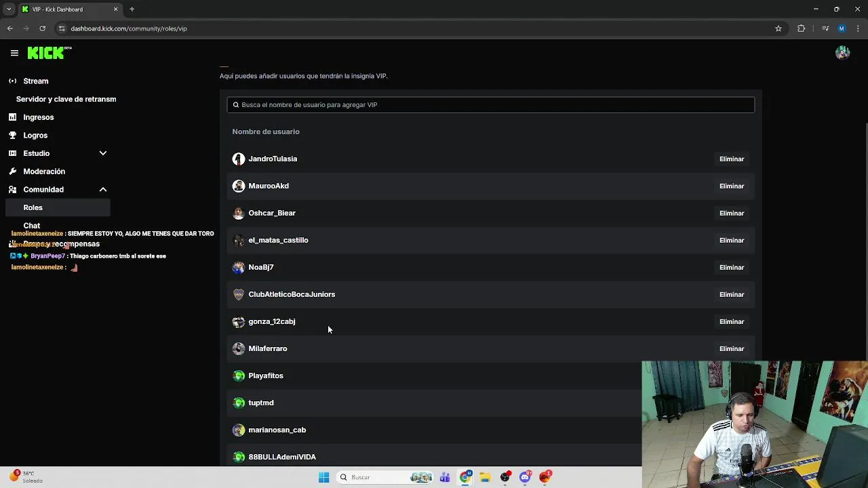Open Discord from the taskbar
868x488 pixels.
coord(525,477)
